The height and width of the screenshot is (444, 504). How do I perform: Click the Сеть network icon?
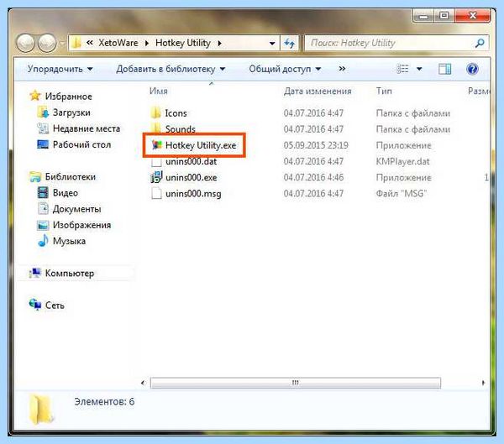(x=34, y=305)
